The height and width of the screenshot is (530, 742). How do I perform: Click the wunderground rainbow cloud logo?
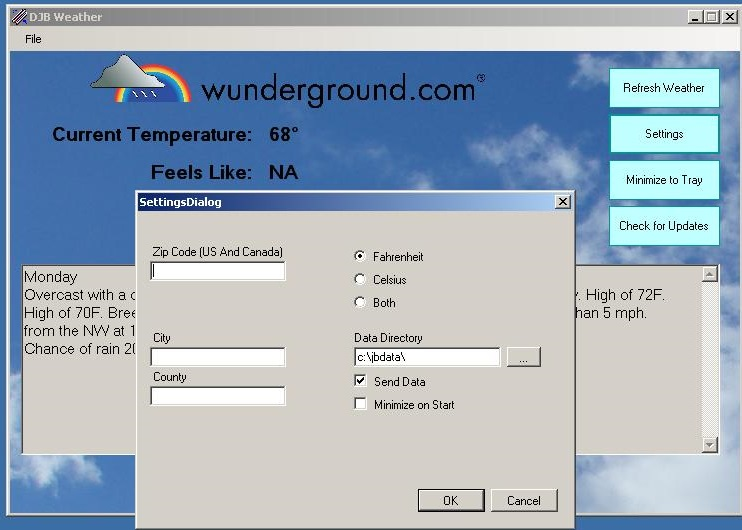tap(140, 80)
